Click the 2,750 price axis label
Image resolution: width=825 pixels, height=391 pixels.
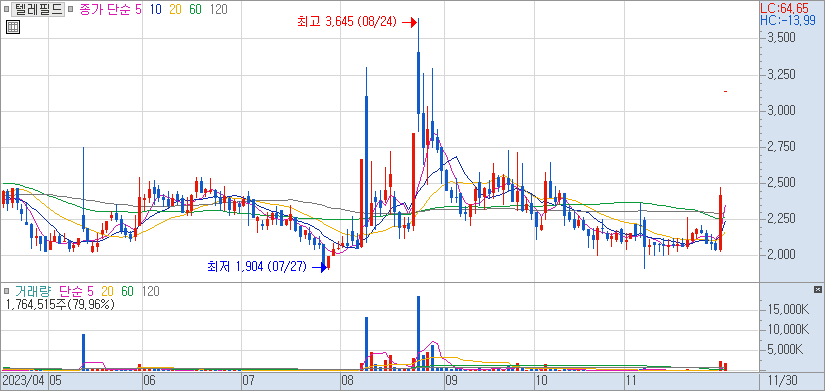[x=781, y=147]
